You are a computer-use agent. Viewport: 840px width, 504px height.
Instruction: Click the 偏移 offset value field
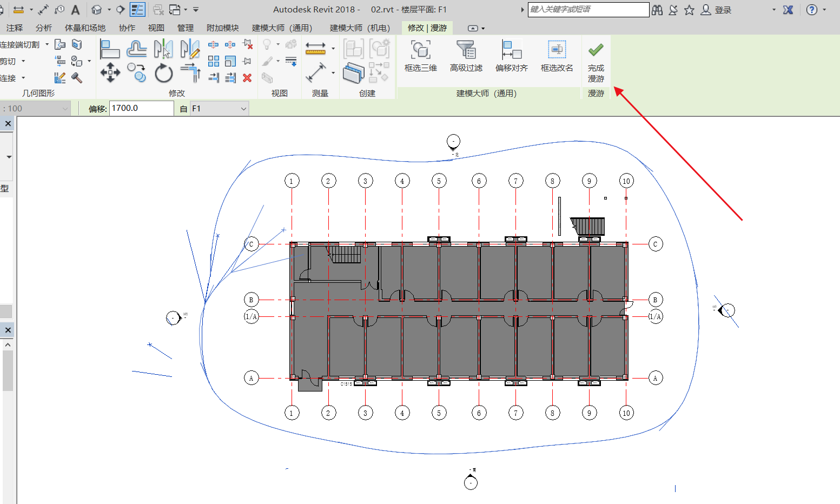tap(141, 108)
